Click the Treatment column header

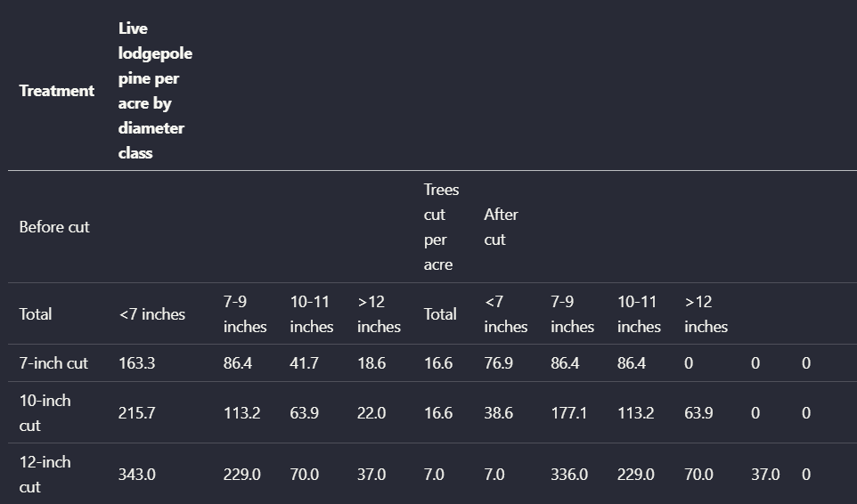[57, 91]
